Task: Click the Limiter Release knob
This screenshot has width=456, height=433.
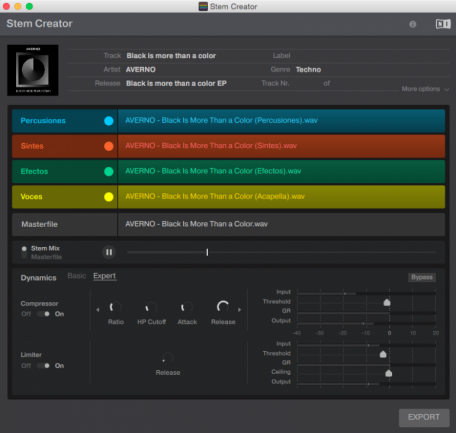Action: click(168, 358)
